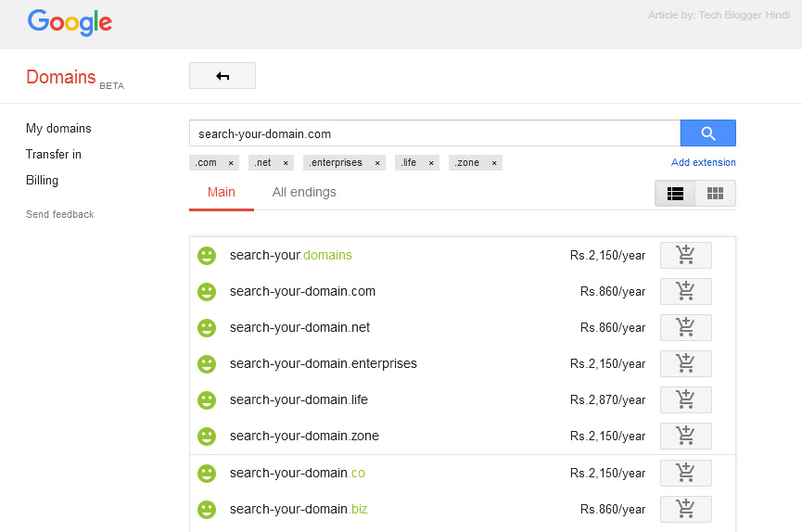Click the Domains BETA heading
Viewport: 802px width, 532px height.
pos(75,78)
